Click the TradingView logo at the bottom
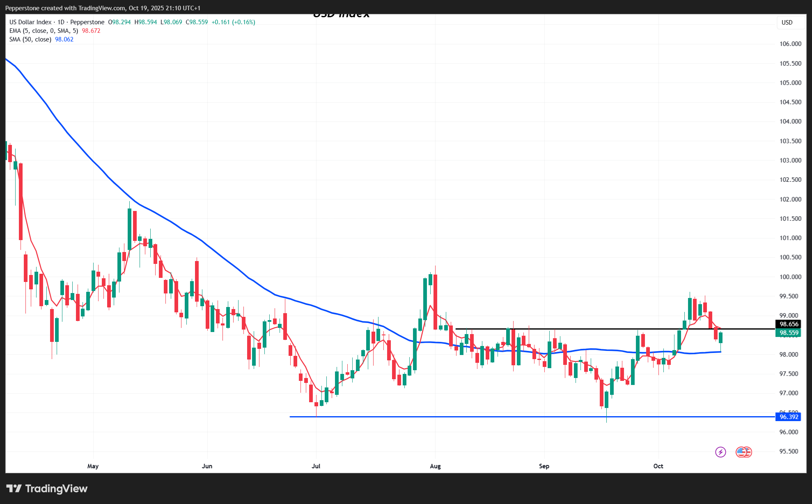Viewport: 812px width, 504px height. pyautogui.click(x=47, y=488)
